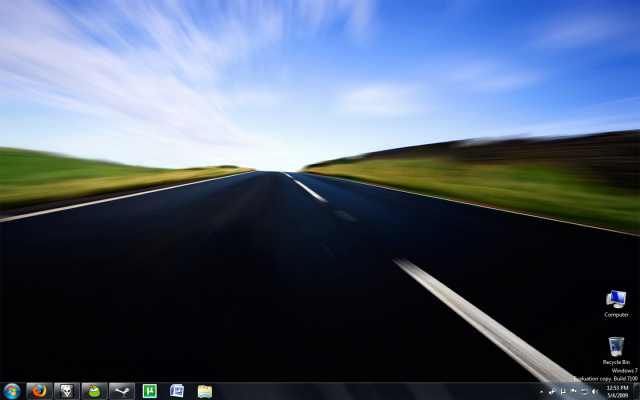Click the Show desktop button on the taskbar
640x400 pixels.
click(636, 391)
